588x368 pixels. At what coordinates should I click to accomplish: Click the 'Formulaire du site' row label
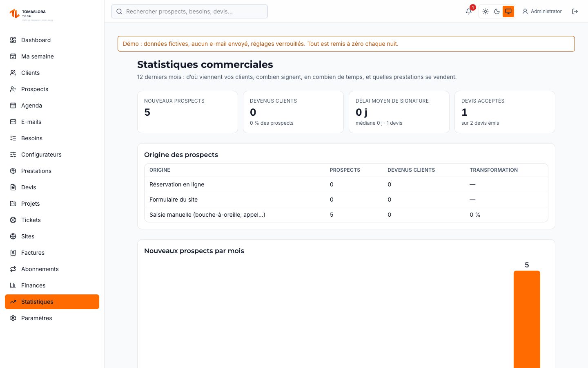(174, 200)
